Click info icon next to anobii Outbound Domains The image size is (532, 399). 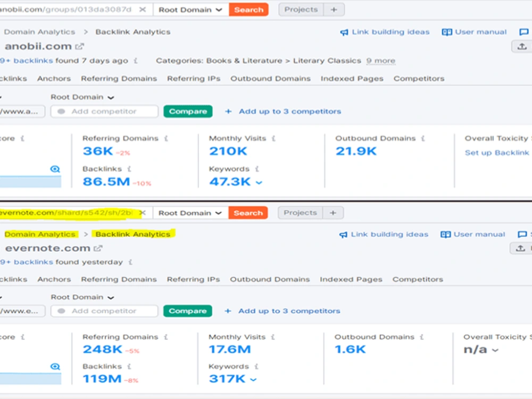coord(423,138)
